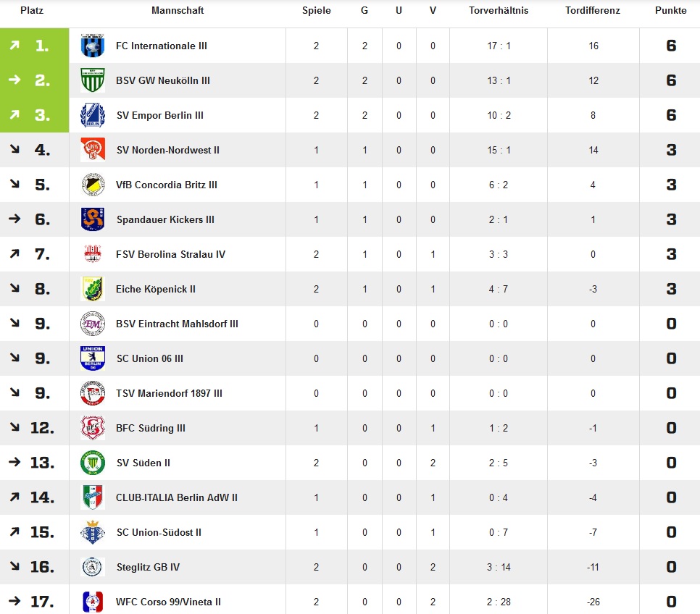Click the Eiche Köpenick II club badge
The height and width of the screenshot is (614, 700).
(93, 288)
